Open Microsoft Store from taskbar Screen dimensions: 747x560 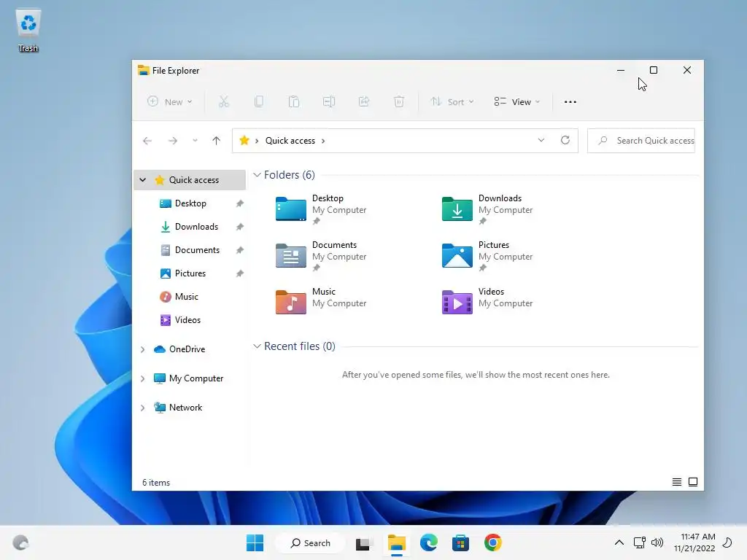pos(461,542)
